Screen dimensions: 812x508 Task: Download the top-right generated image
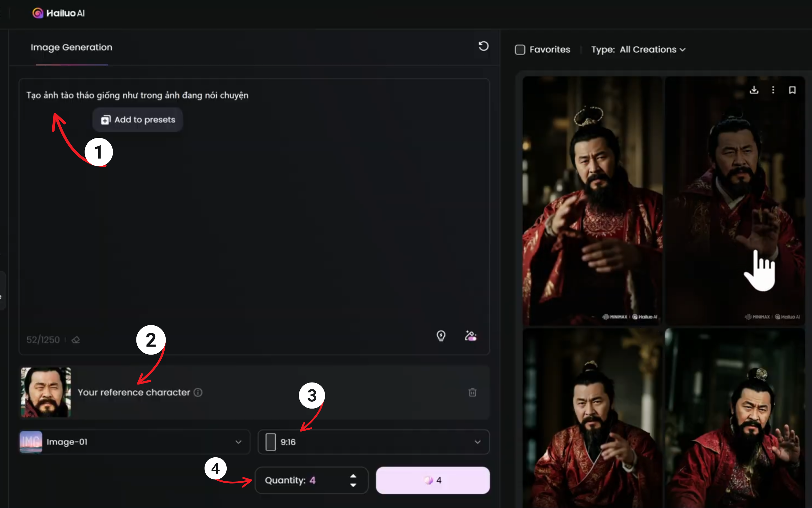pyautogui.click(x=754, y=90)
